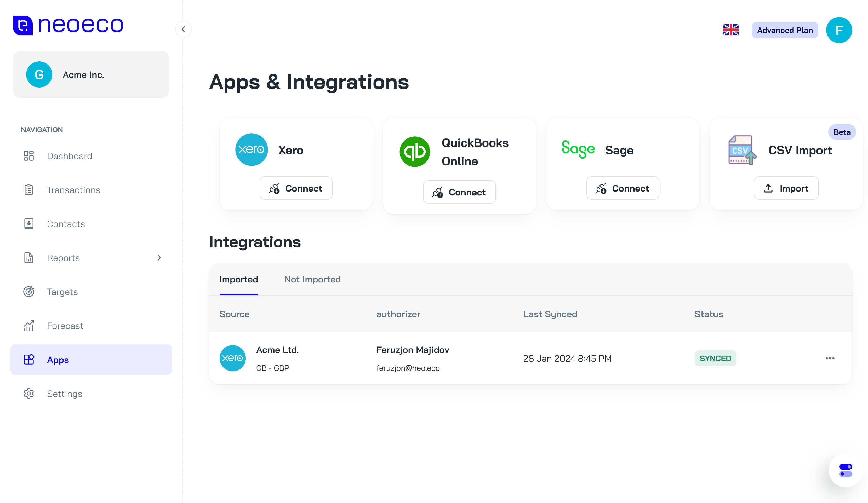Click the Acme Ltd. Xero source icon
Image resolution: width=868 pixels, height=503 pixels.
232,358
